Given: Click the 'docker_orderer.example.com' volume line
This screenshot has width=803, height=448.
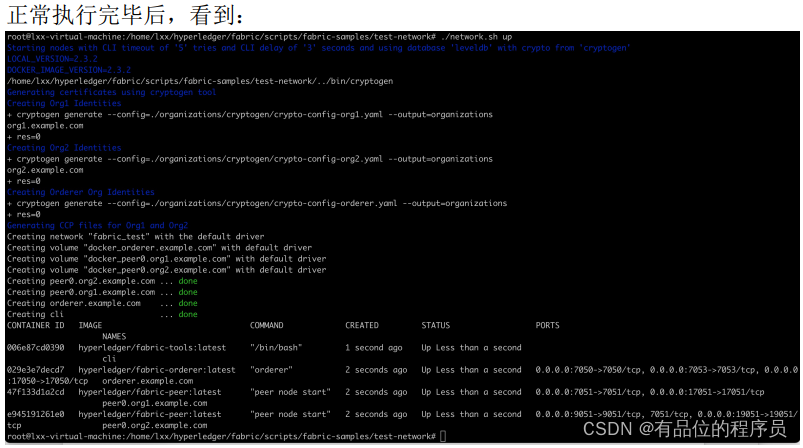Looking at the screenshot, I should [x=159, y=248].
